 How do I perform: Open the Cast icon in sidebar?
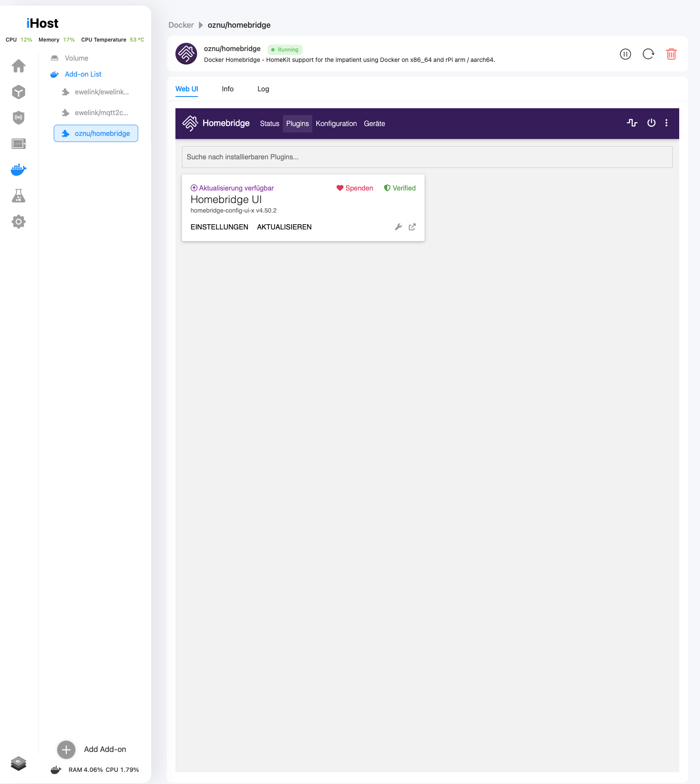click(19, 144)
